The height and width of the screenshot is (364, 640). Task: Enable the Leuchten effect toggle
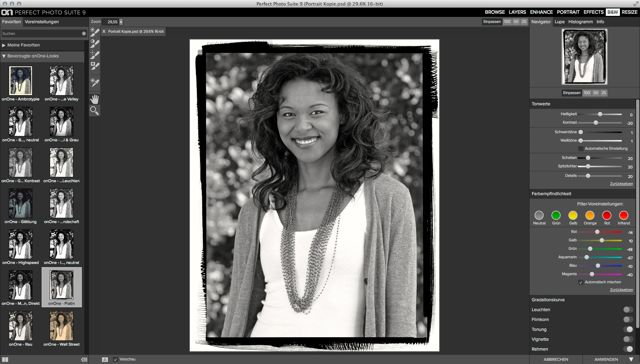628,310
